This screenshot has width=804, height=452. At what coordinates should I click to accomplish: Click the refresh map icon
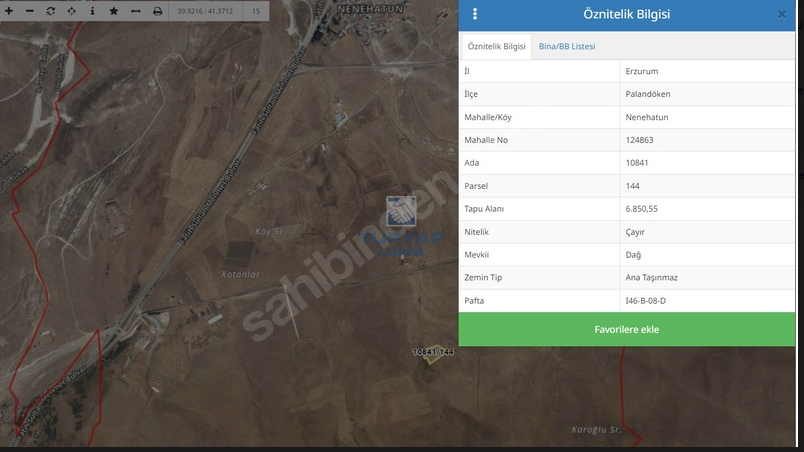(x=50, y=11)
